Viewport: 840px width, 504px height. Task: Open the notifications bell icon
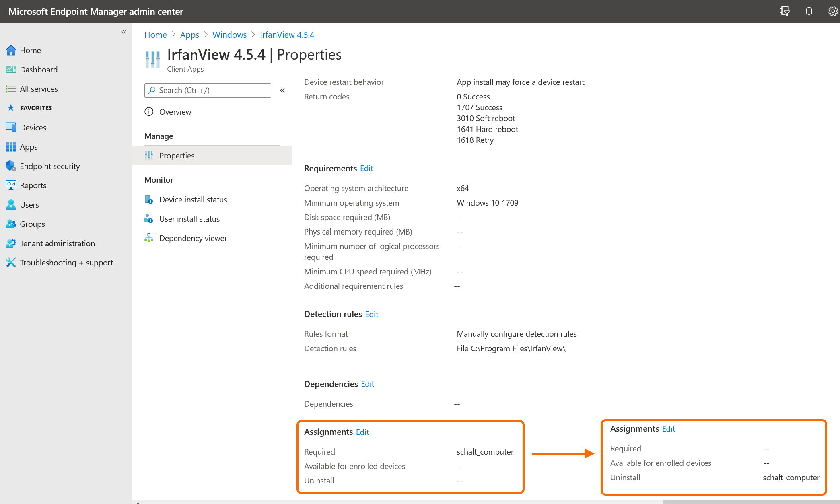809,11
